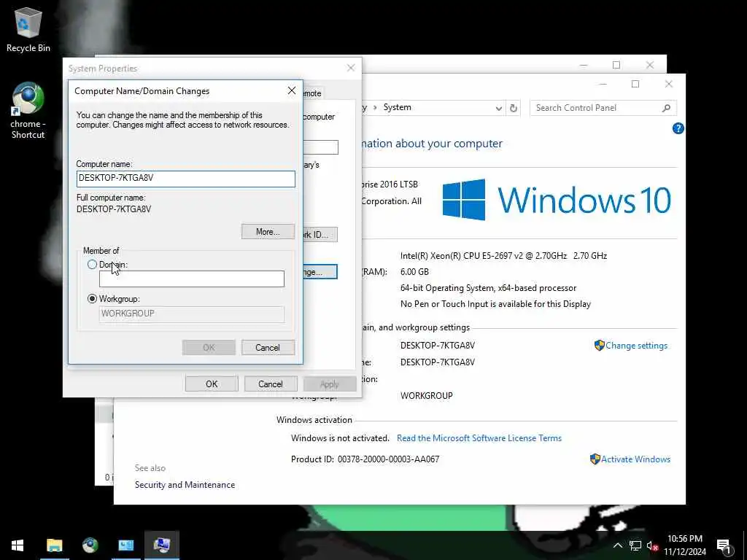The height and width of the screenshot is (560, 747).
Task: Open the network tray icon
Action: [635, 545]
